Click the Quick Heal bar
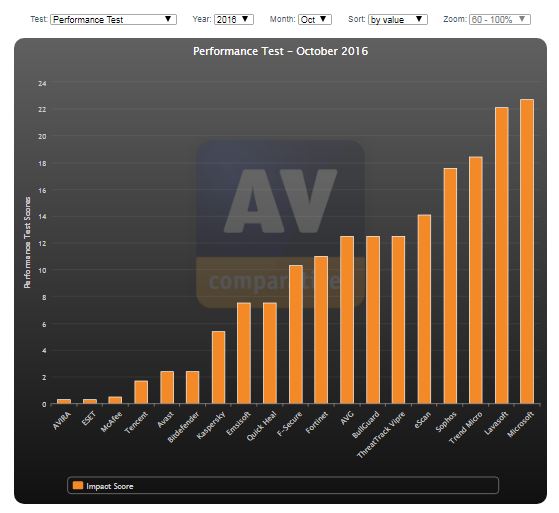 pos(270,353)
